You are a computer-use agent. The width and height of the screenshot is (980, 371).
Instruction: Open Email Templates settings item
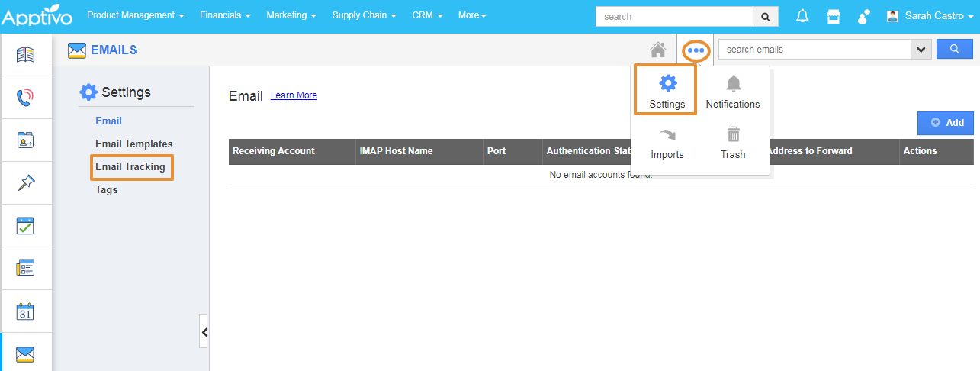134,144
